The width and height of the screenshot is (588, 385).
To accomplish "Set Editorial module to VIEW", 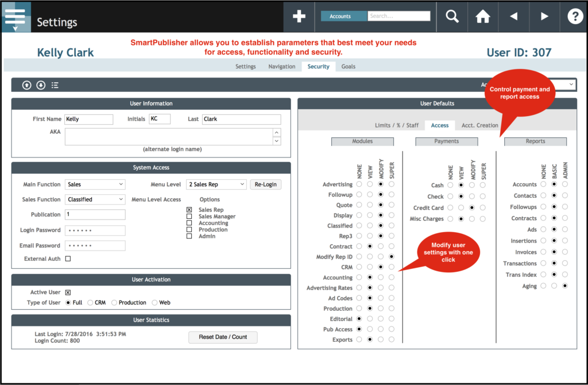I will point(370,318).
